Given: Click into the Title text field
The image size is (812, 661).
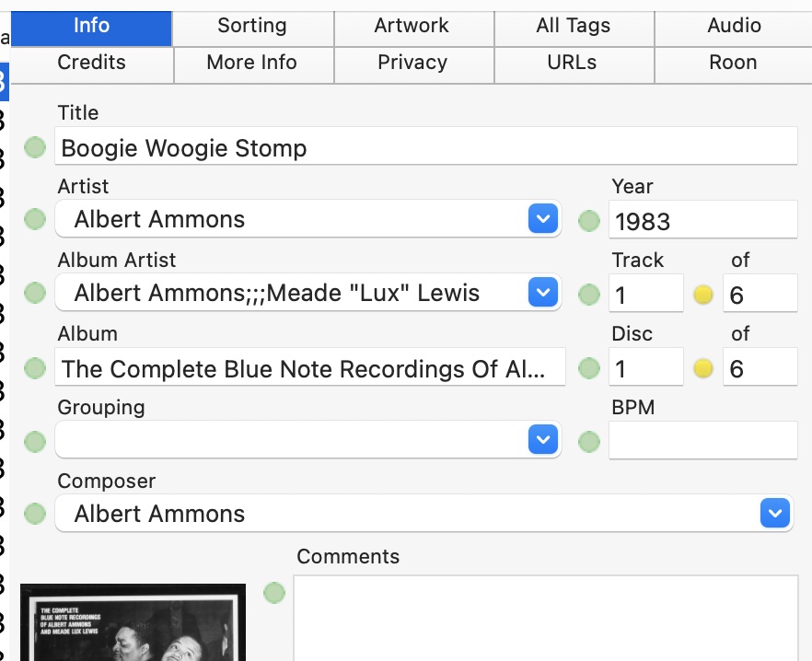Looking at the screenshot, I should tap(423, 148).
